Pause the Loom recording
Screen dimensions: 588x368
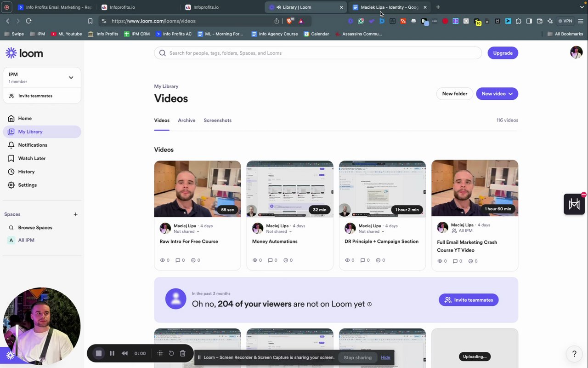[x=112, y=353]
